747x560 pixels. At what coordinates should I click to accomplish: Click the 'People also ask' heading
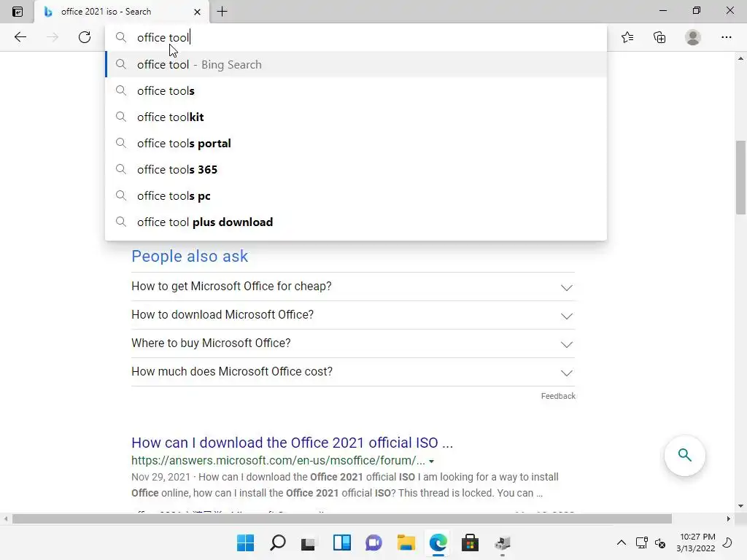190,256
